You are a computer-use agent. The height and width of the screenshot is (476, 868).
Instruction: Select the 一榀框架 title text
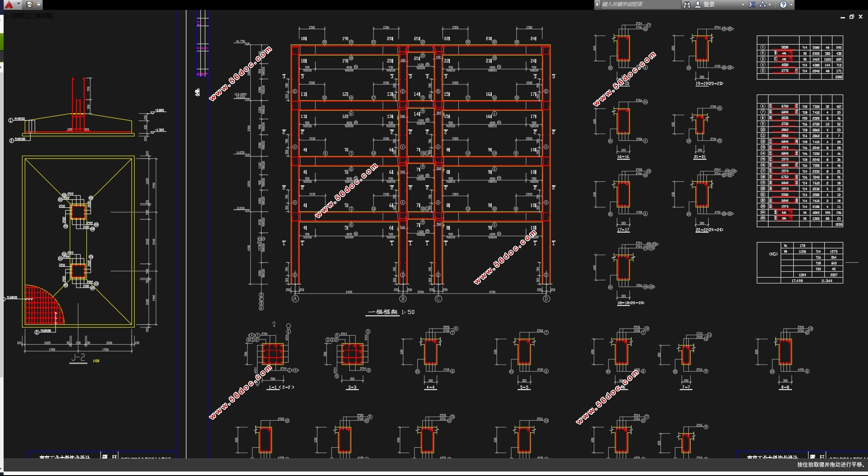point(383,312)
